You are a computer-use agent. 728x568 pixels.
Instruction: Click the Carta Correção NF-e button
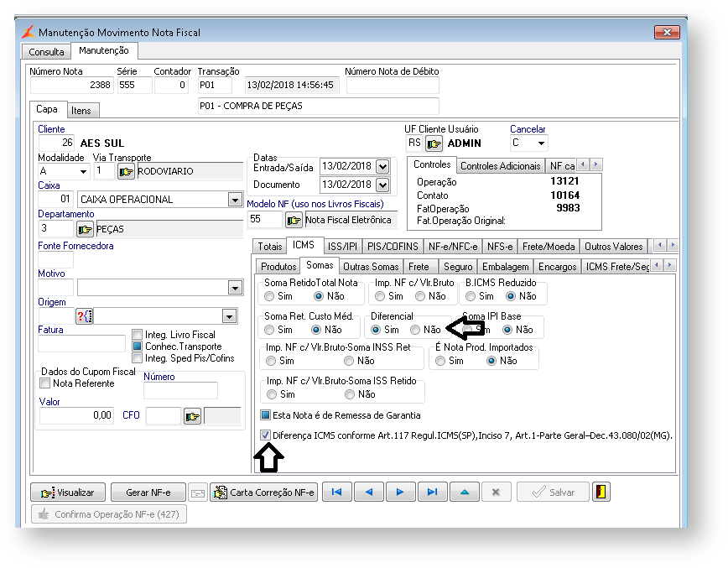[x=263, y=492]
